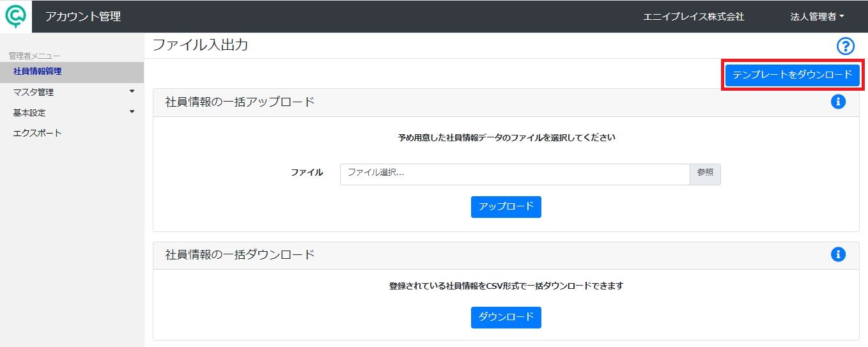868x347 pixels.
Task: Click the green app logo icon
Action: pyautogui.click(x=15, y=16)
